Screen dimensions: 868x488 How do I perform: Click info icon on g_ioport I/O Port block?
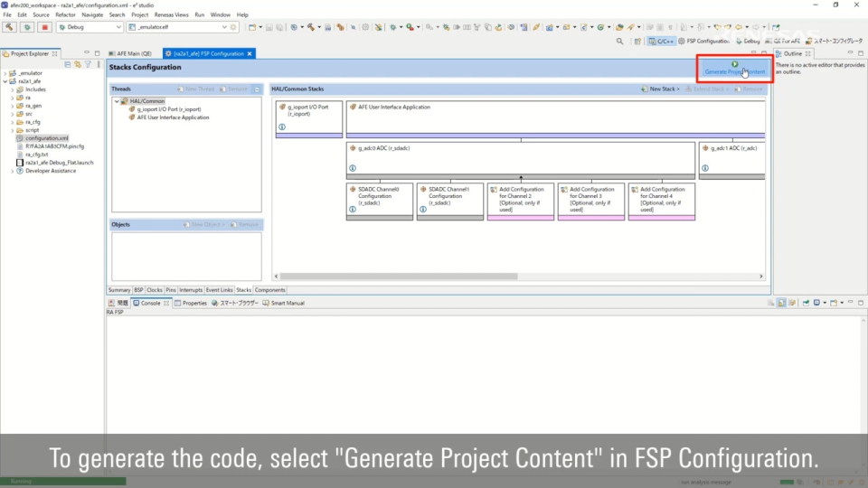(282, 127)
